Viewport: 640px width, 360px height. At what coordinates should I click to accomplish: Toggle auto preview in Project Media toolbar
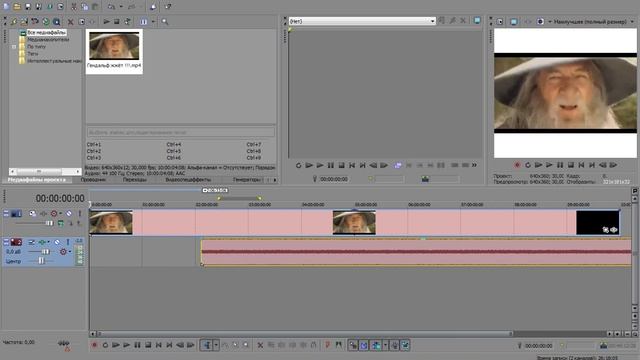(128, 22)
